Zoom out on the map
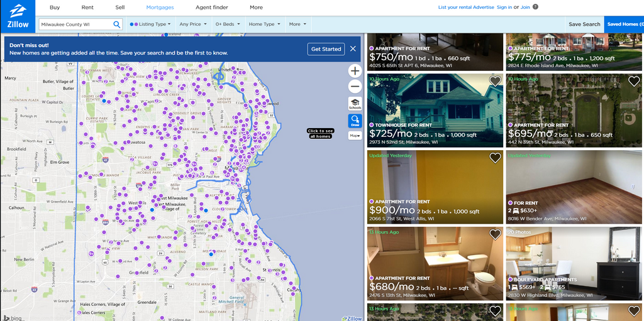The width and height of the screenshot is (644, 321). coord(355,87)
